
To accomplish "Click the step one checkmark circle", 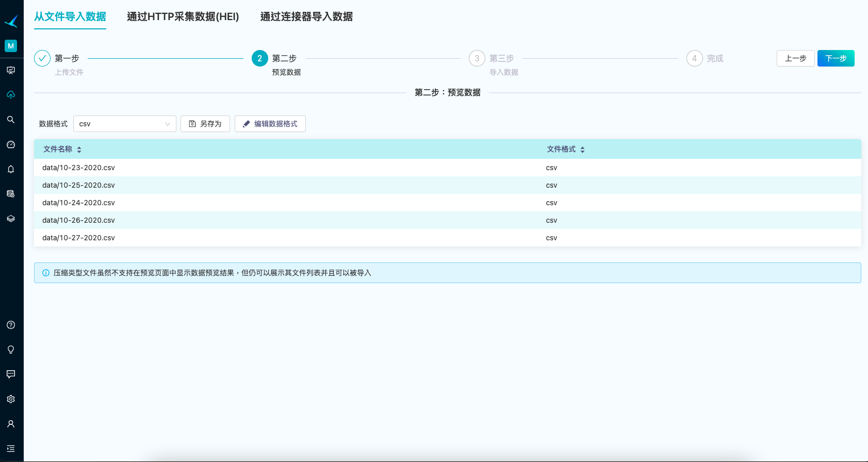I will tap(42, 58).
